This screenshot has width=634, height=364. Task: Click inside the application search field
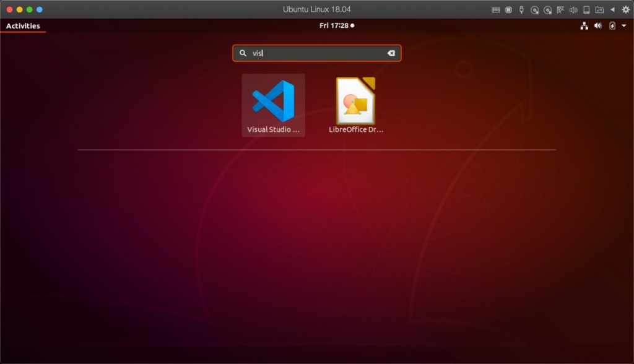[x=310, y=53]
